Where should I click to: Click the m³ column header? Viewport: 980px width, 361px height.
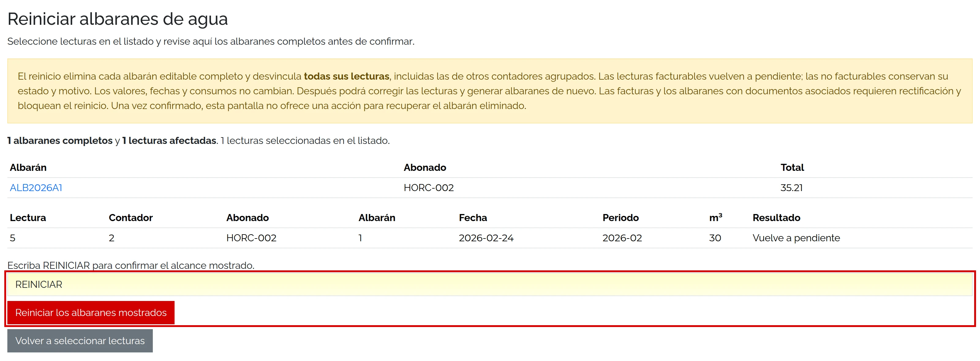[716, 218]
